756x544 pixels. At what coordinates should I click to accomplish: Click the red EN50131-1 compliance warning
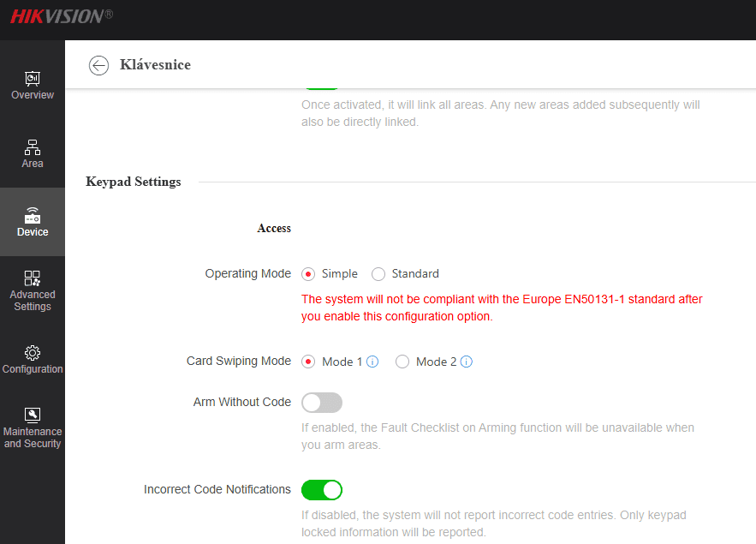[x=502, y=308]
